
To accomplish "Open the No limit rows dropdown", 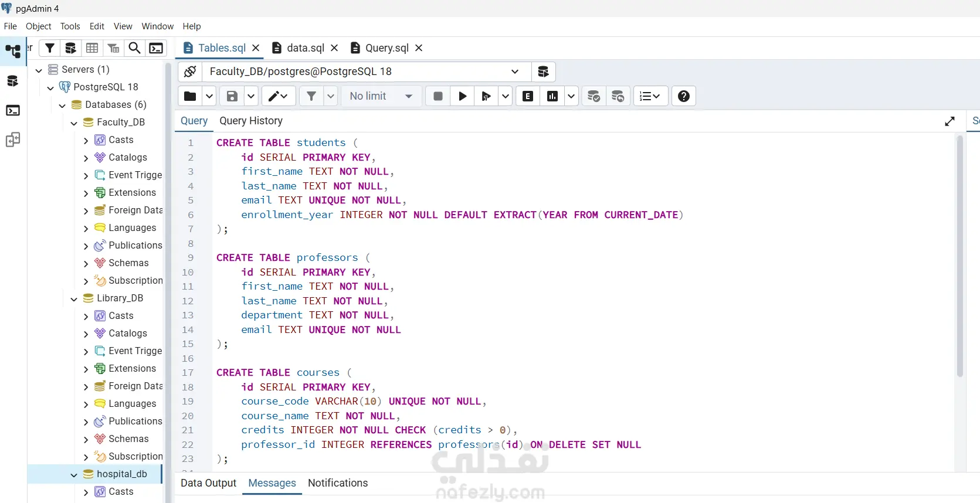I will pos(382,96).
